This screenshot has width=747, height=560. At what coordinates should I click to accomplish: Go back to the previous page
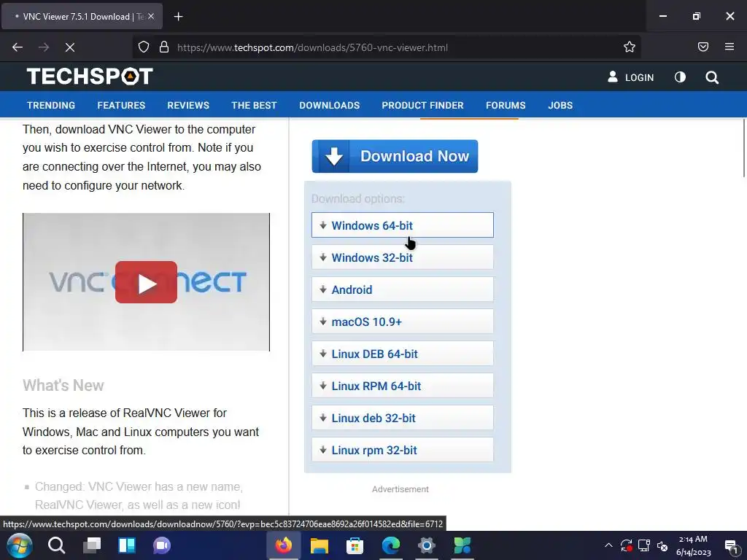tap(18, 47)
